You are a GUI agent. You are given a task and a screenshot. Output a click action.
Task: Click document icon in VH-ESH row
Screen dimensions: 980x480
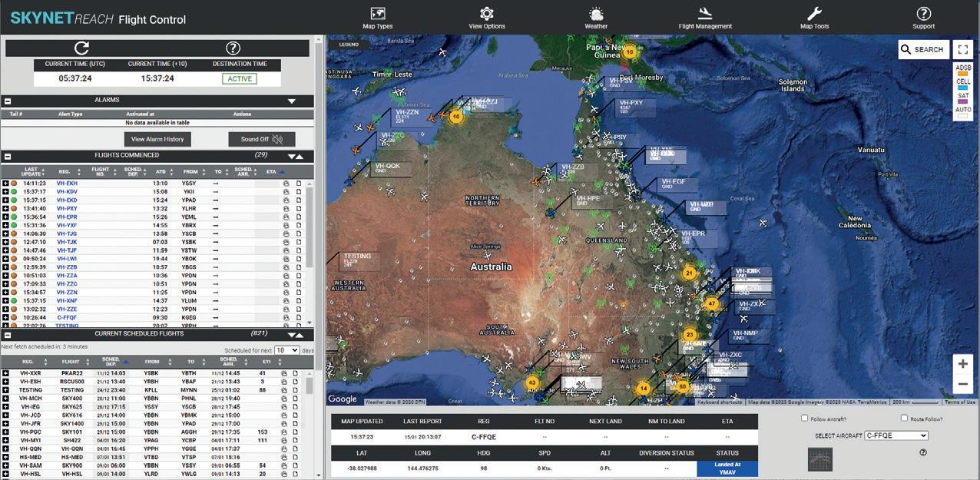coord(296,382)
